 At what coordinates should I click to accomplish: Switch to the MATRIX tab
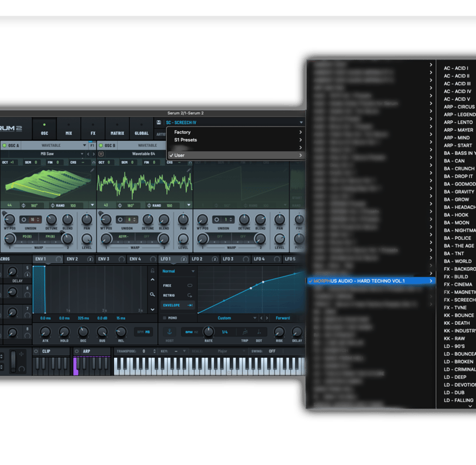coord(117,129)
